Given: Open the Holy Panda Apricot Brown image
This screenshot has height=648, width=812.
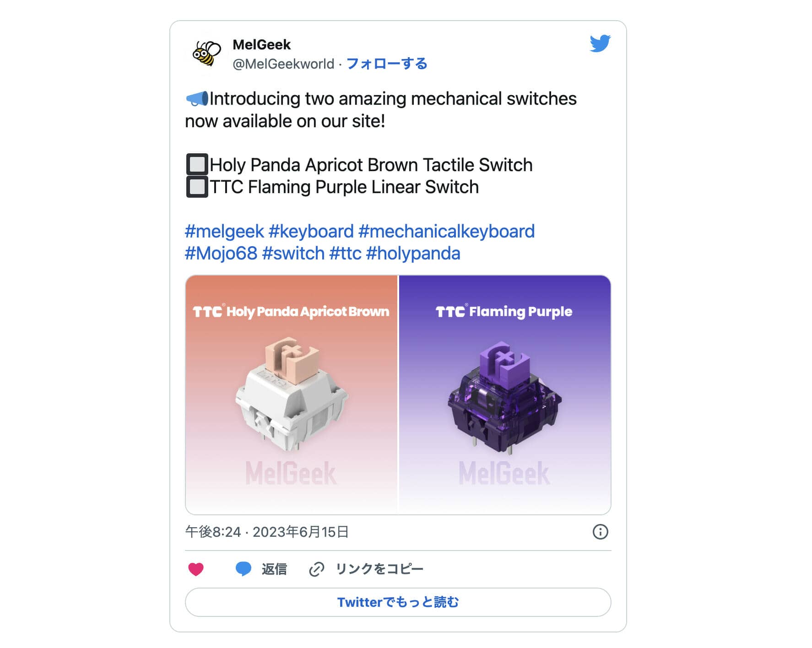Looking at the screenshot, I should tap(291, 394).
